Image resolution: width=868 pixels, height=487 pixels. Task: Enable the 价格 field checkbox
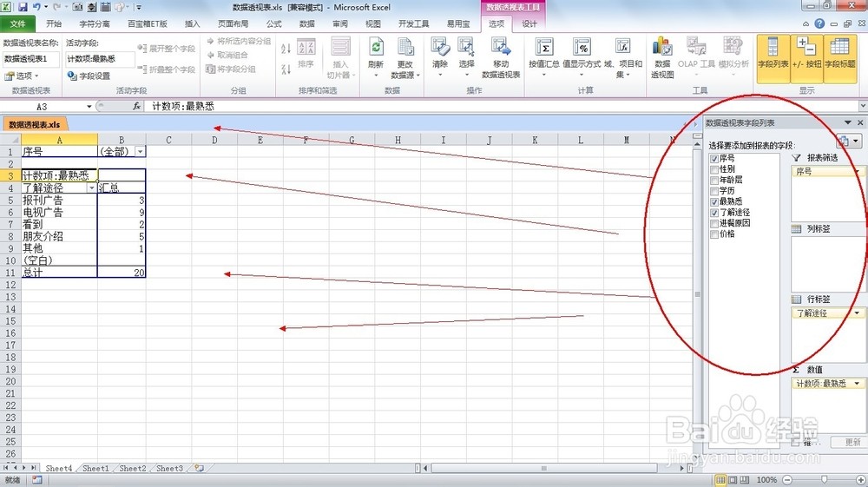click(714, 234)
